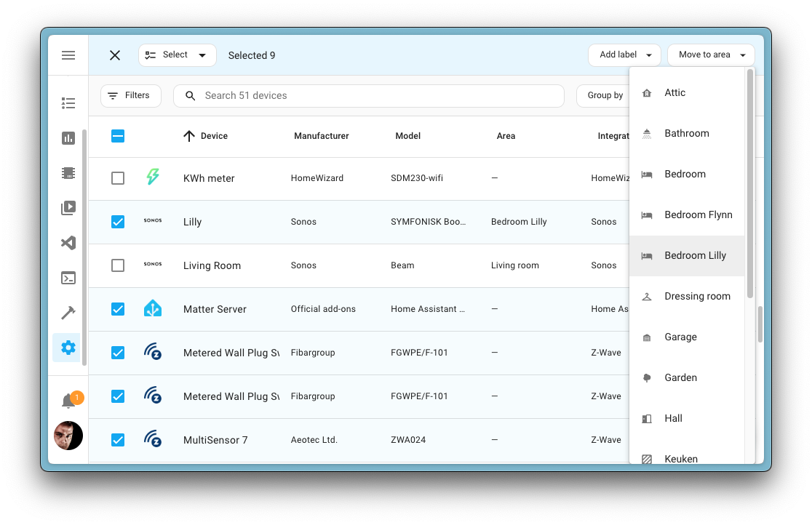
Task: Click the Search 51 devices field
Action: tap(368, 95)
